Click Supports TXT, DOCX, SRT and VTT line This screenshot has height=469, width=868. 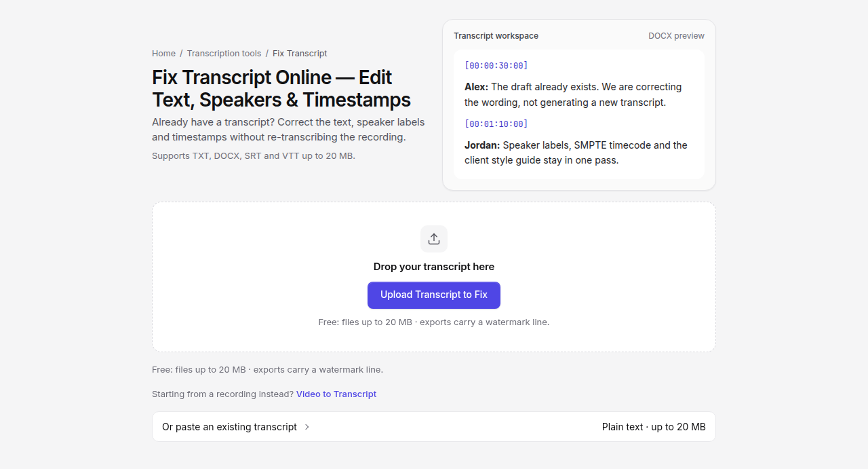click(254, 156)
